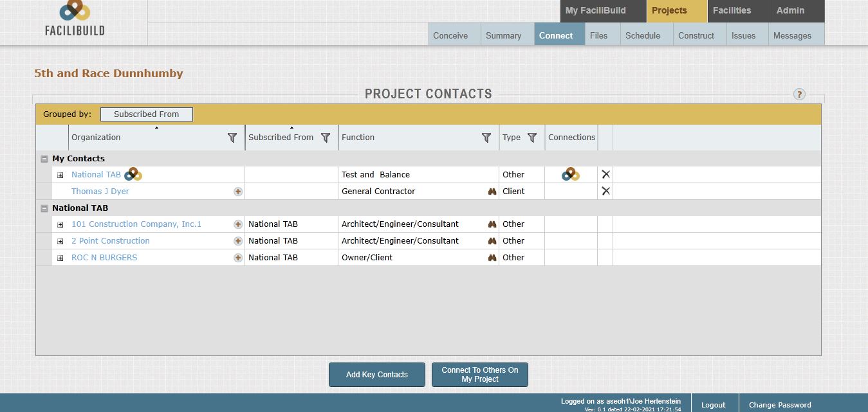The width and height of the screenshot is (868, 412).
Task: Open the Organization column filter
Action: pos(232,138)
